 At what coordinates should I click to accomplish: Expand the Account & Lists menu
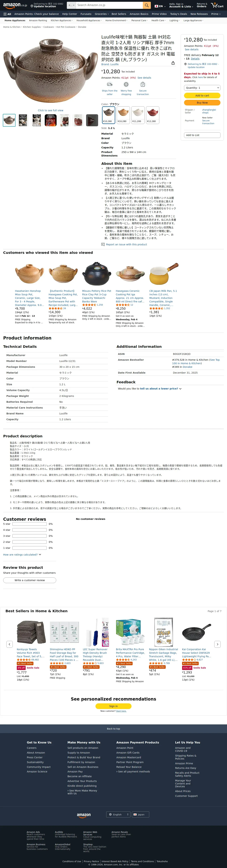coord(181,5)
